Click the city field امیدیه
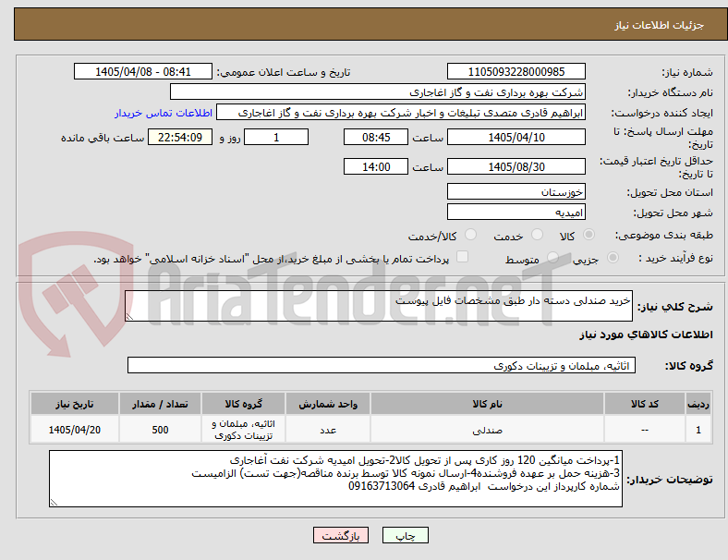 [516, 212]
